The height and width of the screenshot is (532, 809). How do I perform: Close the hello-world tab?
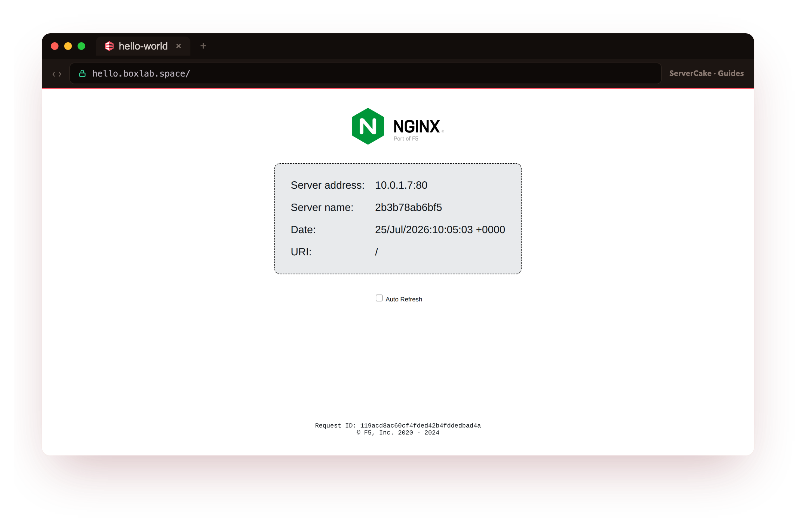178,46
